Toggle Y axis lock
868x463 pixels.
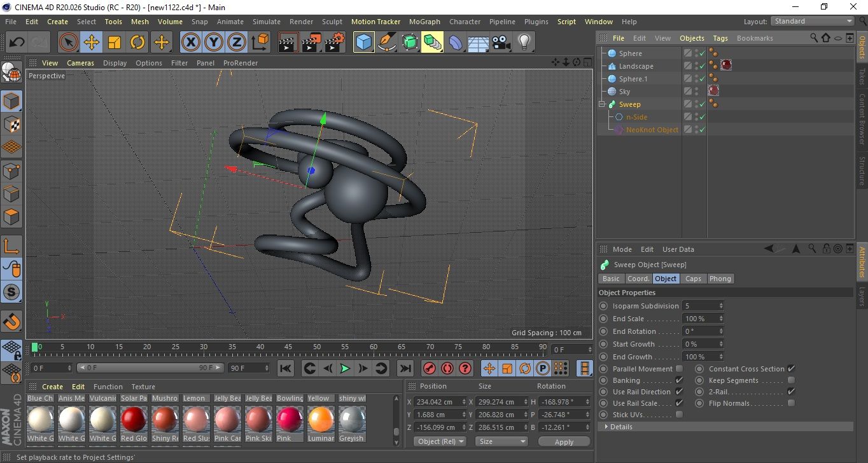coord(214,43)
